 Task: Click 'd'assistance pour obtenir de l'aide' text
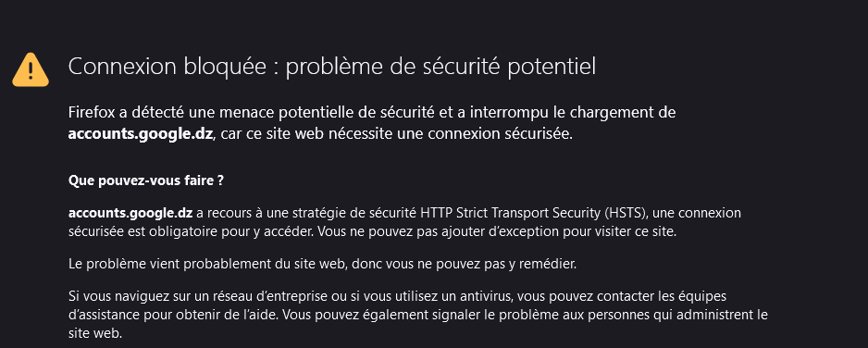click(x=174, y=316)
